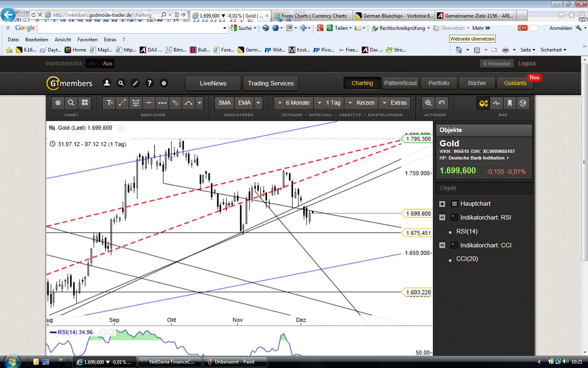Open the Fibonacci retracement tool
The height and width of the screenshot is (368, 588).
pos(135,103)
